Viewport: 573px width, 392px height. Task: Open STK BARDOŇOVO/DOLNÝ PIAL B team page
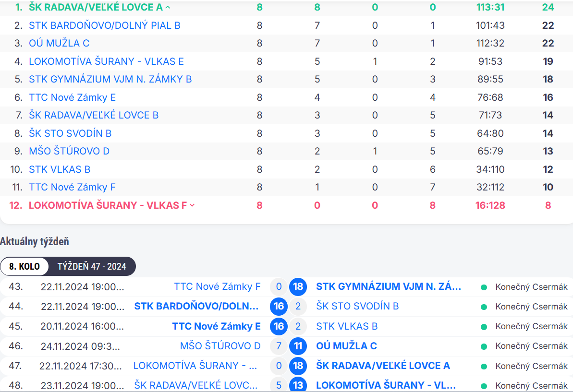pos(105,25)
